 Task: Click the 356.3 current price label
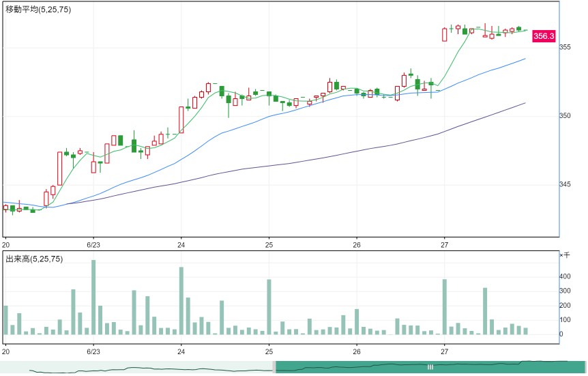coord(544,36)
